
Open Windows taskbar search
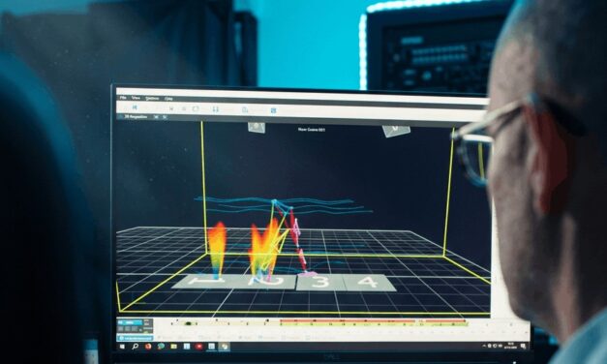click(136, 347)
